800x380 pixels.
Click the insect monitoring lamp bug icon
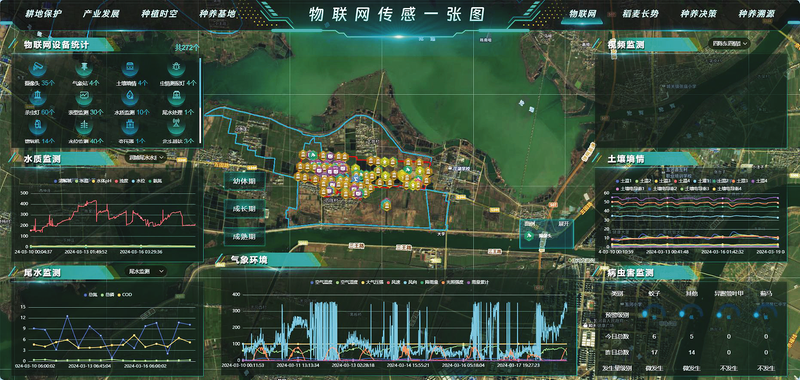click(177, 68)
